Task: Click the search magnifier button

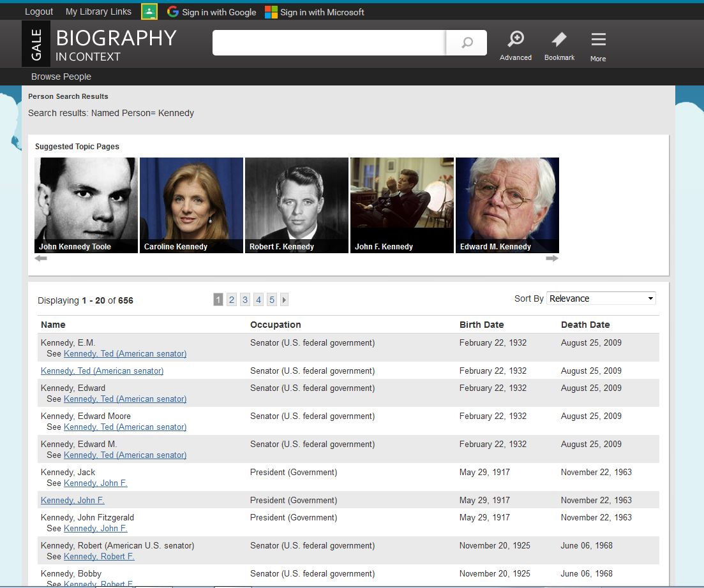Action: [467, 43]
